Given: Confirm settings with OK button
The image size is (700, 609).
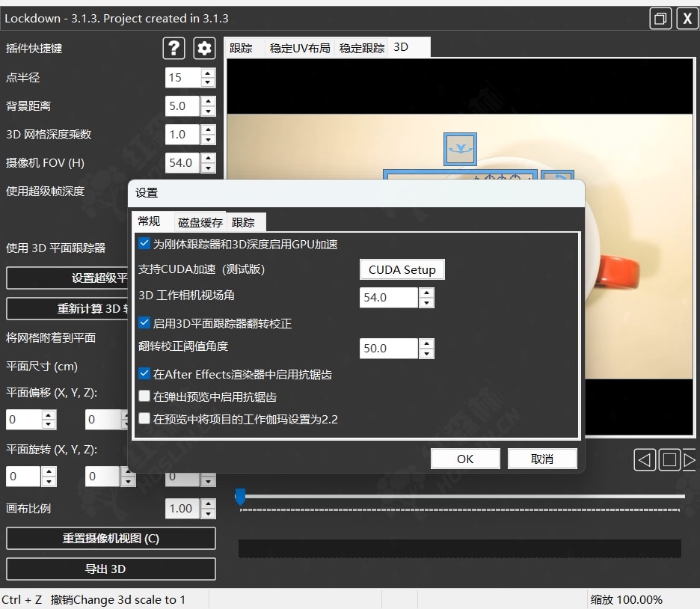Looking at the screenshot, I should click(x=464, y=459).
